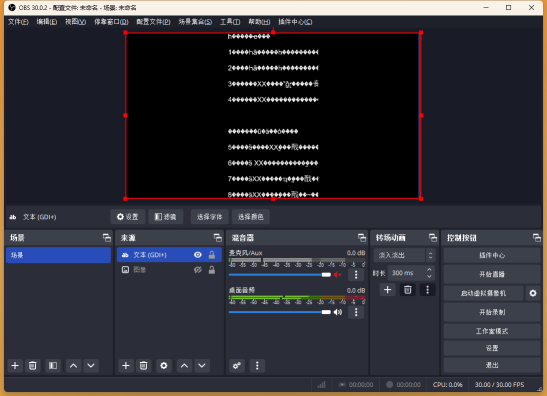Move scene down arrow
Viewport: 547px width, 396px height.
(x=91, y=366)
